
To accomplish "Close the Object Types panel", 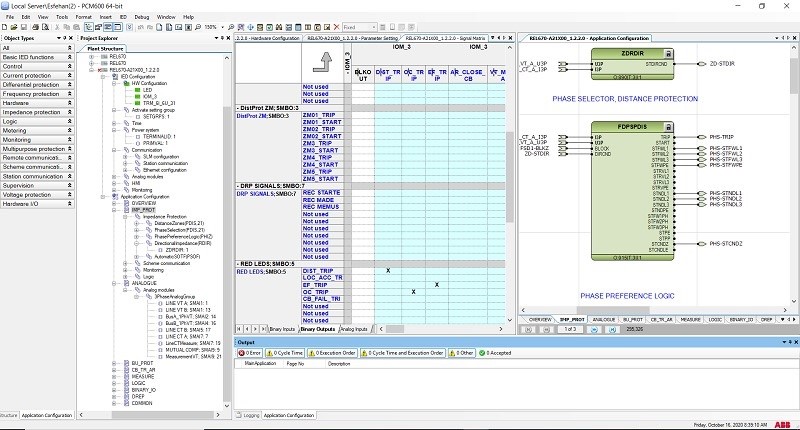I will coord(68,37).
